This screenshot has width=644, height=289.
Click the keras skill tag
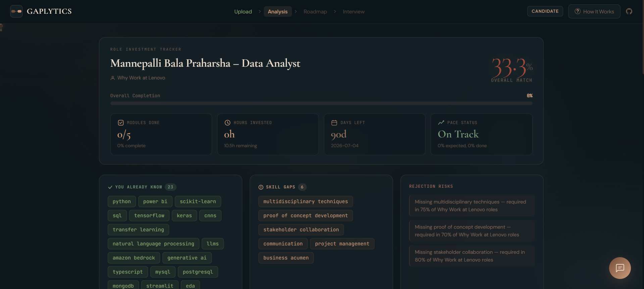pyautogui.click(x=184, y=216)
